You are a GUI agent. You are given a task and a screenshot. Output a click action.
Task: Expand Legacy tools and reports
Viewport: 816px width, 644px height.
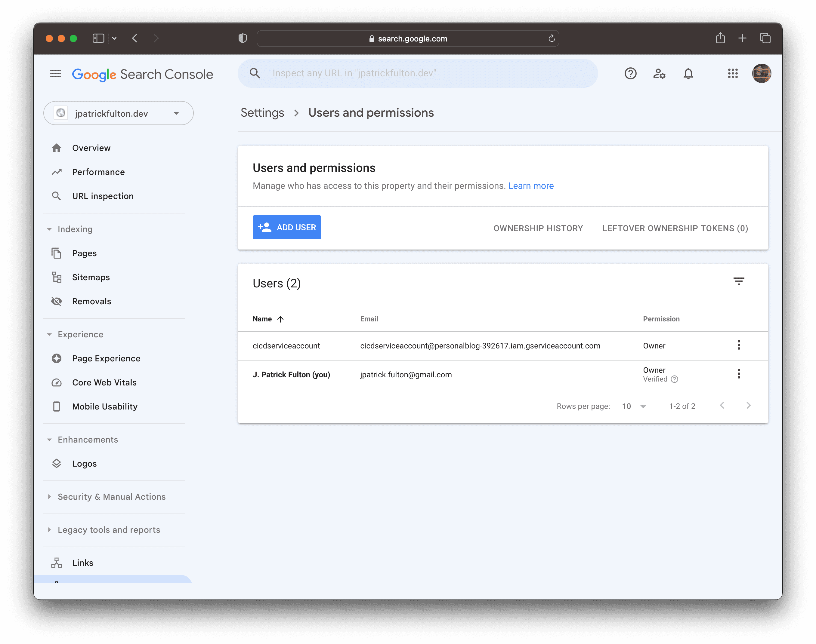(49, 530)
